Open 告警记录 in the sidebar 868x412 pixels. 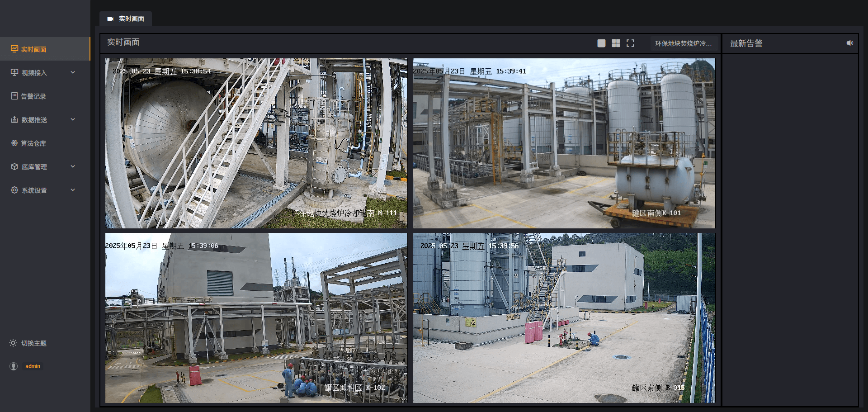pyautogui.click(x=33, y=96)
